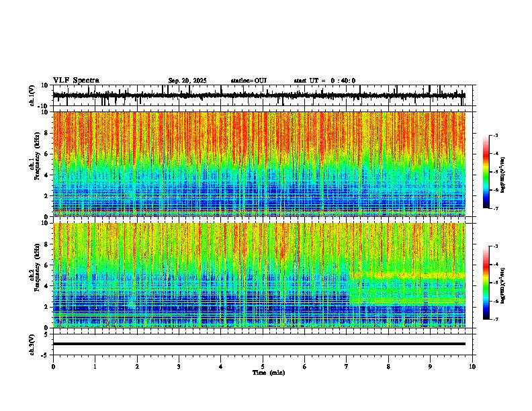Click the '5' tick of ch.3(V) axis

pos(47,334)
